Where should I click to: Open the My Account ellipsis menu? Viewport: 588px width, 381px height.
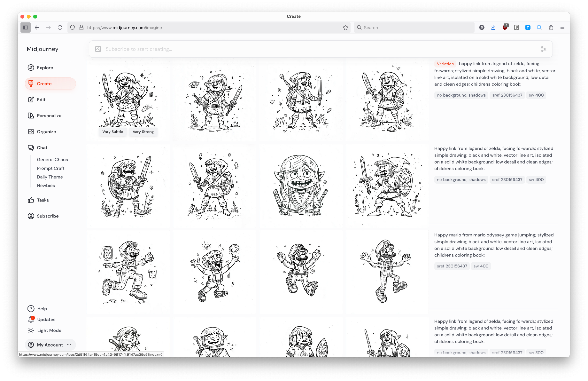coord(69,345)
